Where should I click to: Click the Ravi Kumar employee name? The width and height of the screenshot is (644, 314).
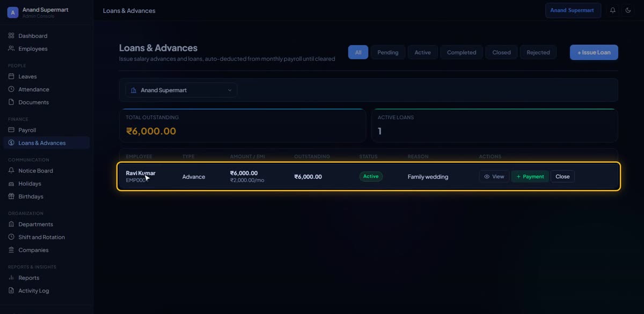click(141, 173)
